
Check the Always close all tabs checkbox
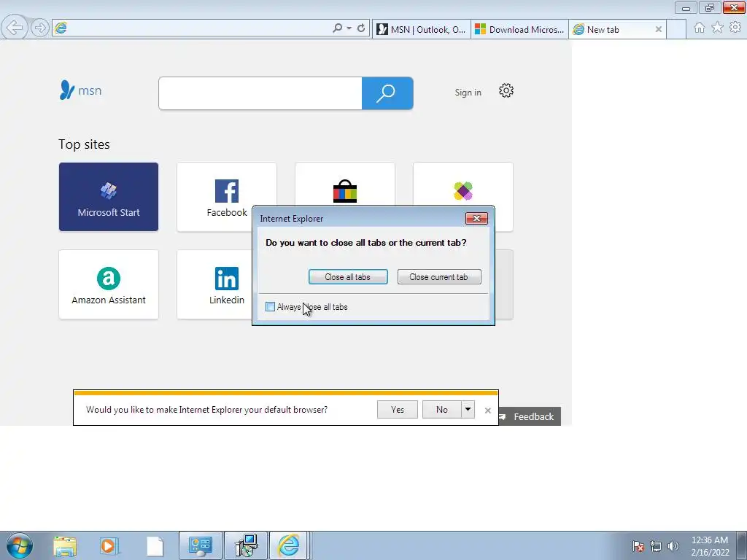(x=270, y=307)
